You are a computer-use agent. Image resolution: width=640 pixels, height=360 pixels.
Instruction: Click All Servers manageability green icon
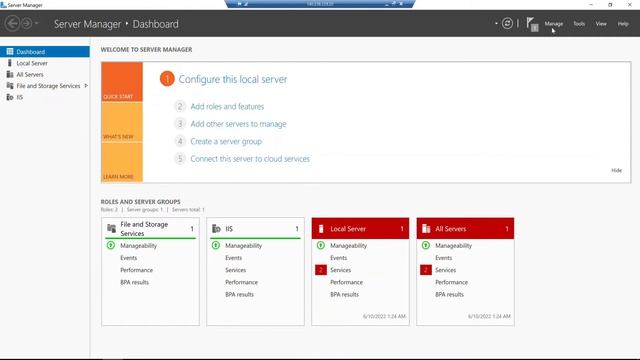426,245
